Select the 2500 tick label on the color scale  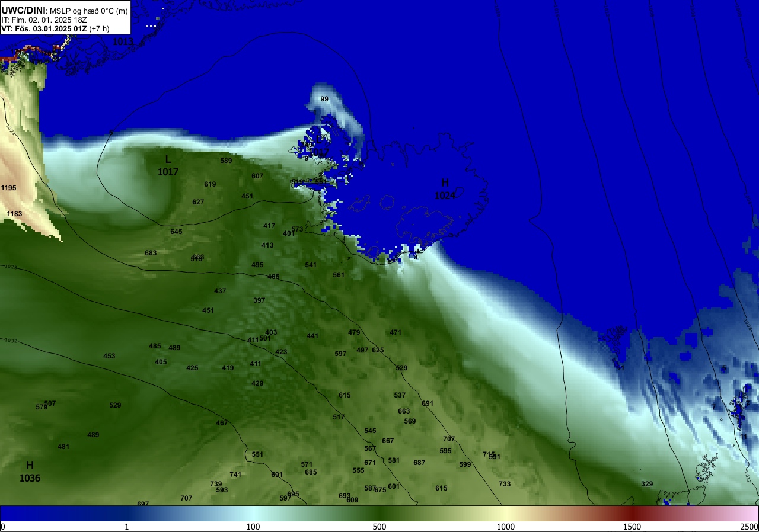[750, 527]
